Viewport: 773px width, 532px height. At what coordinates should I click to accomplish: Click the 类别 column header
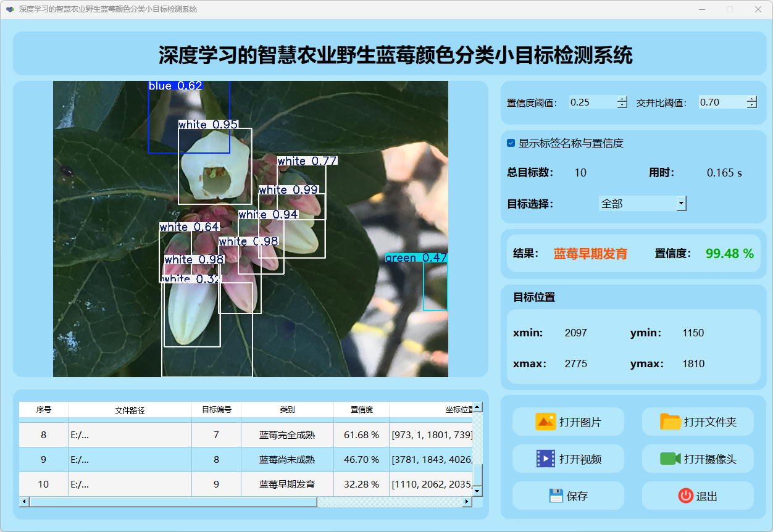(x=287, y=410)
